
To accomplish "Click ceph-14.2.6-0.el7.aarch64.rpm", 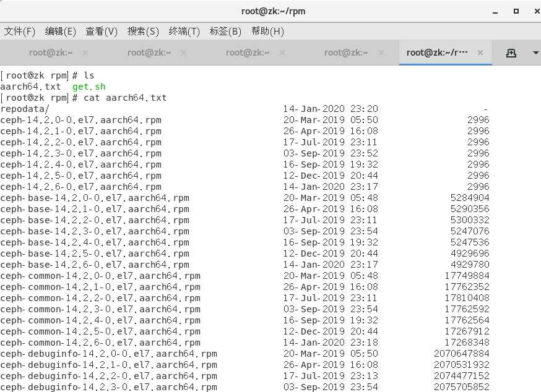I will [80, 187].
